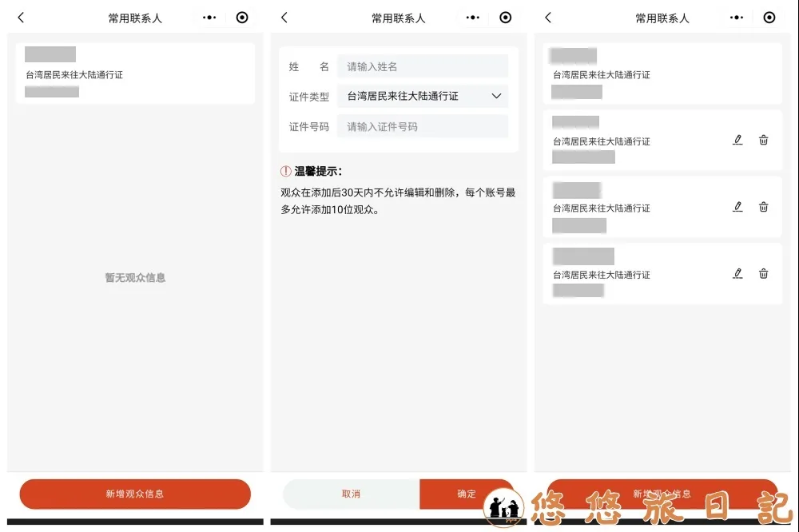Screen dimensions: 799x532
Task: Tap the circle close icon in middle panel
Action: [x=506, y=18]
